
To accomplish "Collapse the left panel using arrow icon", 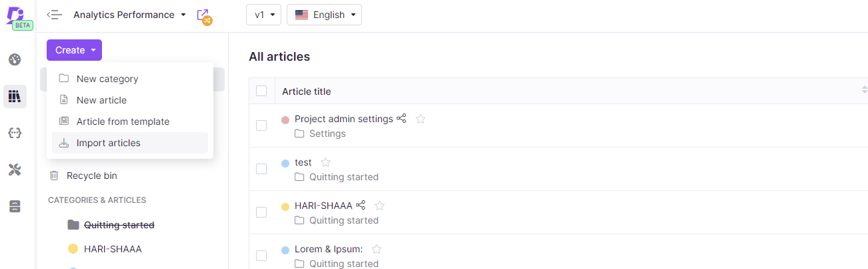I will [x=55, y=15].
